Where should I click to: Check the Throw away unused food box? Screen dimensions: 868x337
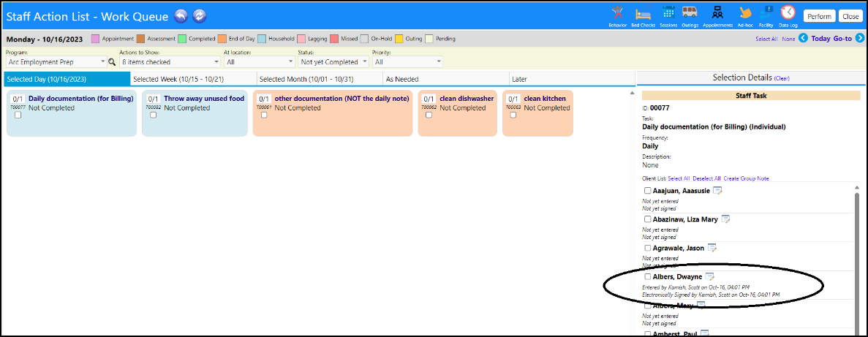(x=154, y=115)
